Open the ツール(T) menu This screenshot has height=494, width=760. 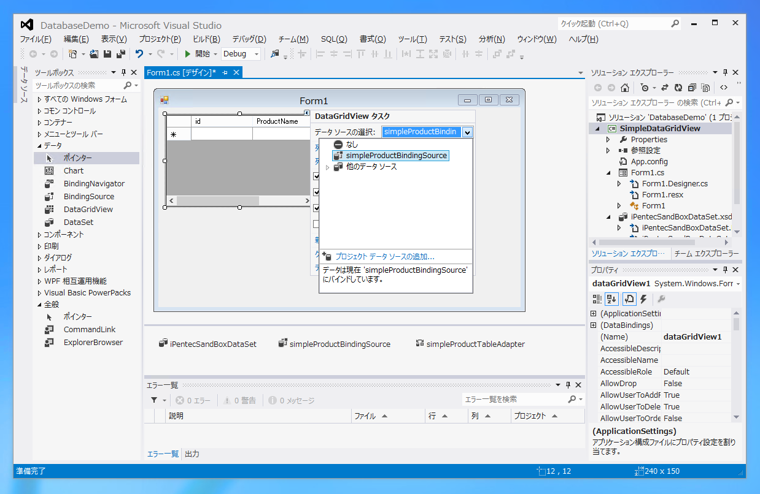coord(412,39)
